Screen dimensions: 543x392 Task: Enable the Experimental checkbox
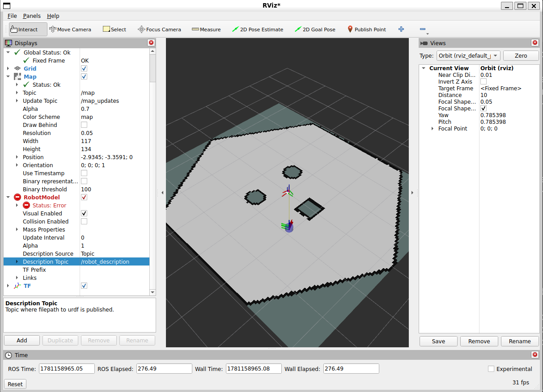pos(491,369)
